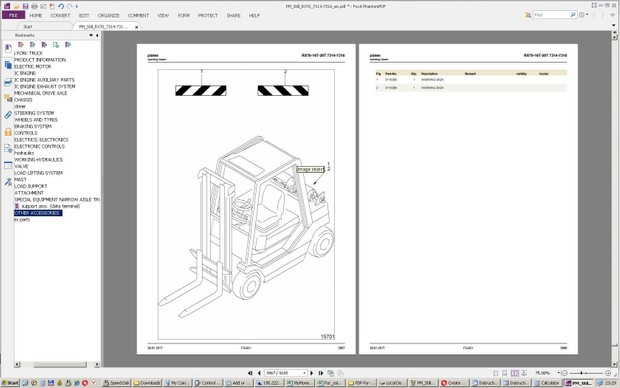Print the document with the printer icon

[34, 6]
